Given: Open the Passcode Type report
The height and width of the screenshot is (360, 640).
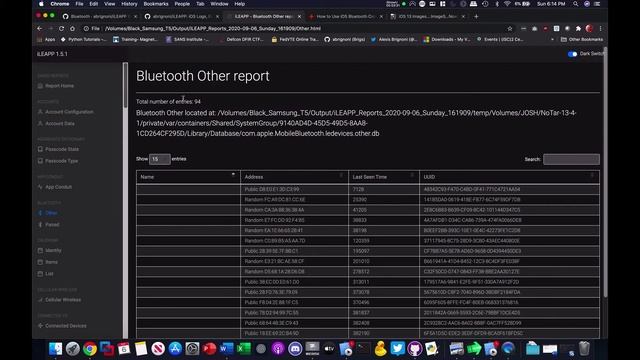Looking at the screenshot, I should [58, 161].
